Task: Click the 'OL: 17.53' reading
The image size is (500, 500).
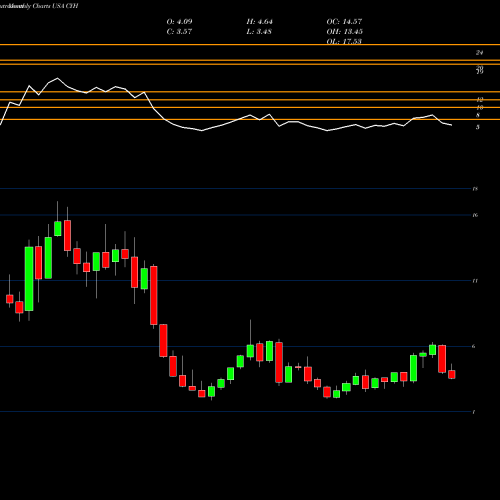Action: 344,42
